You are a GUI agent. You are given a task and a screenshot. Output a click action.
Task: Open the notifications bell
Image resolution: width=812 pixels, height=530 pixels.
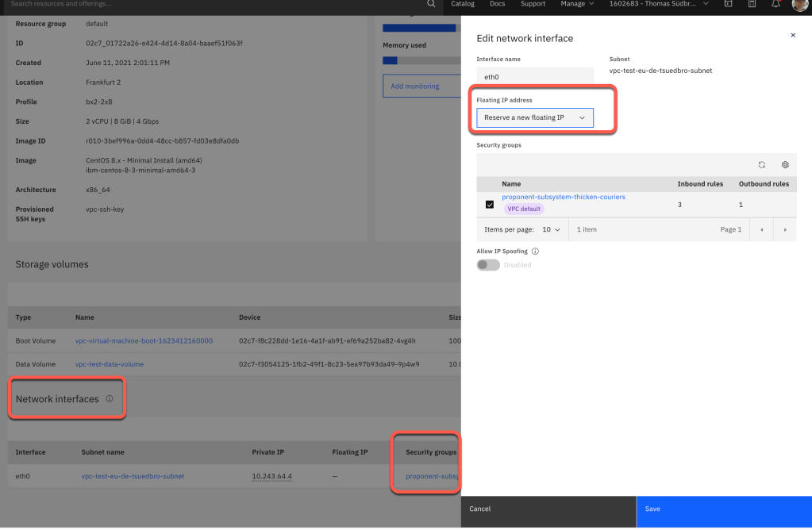pyautogui.click(x=775, y=4)
